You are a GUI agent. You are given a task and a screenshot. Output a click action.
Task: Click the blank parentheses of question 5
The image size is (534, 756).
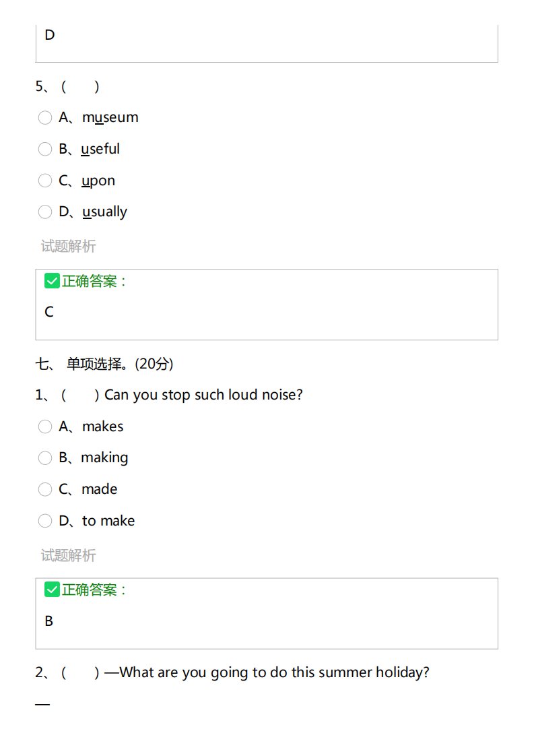(x=80, y=87)
